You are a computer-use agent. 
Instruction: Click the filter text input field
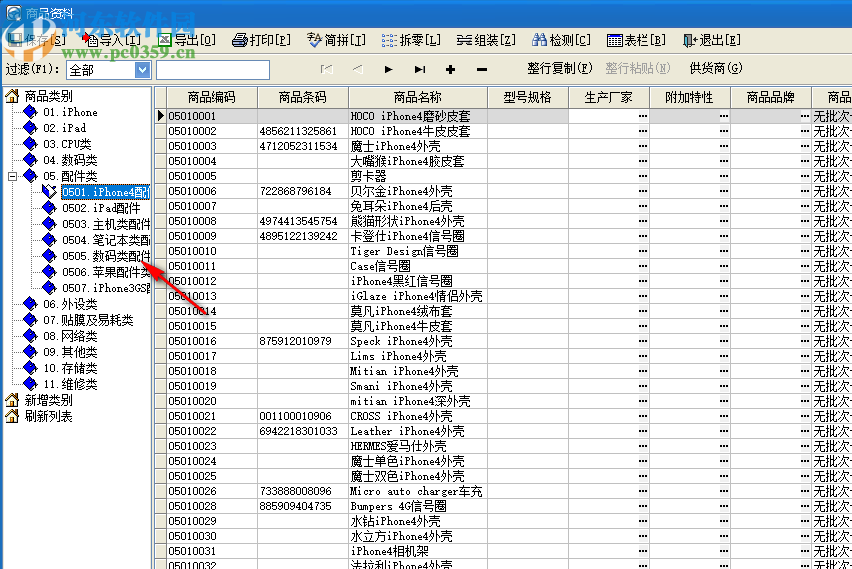tap(213, 70)
